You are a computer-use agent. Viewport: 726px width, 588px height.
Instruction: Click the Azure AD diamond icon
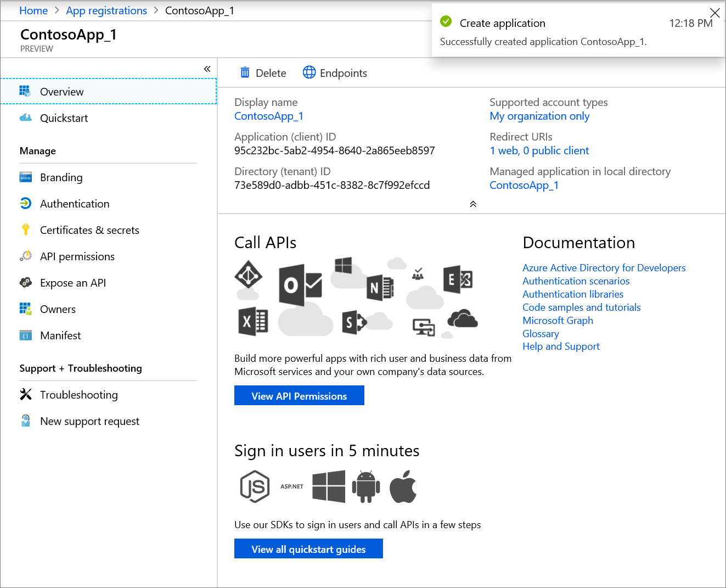pyautogui.click(x=249, y=273)
